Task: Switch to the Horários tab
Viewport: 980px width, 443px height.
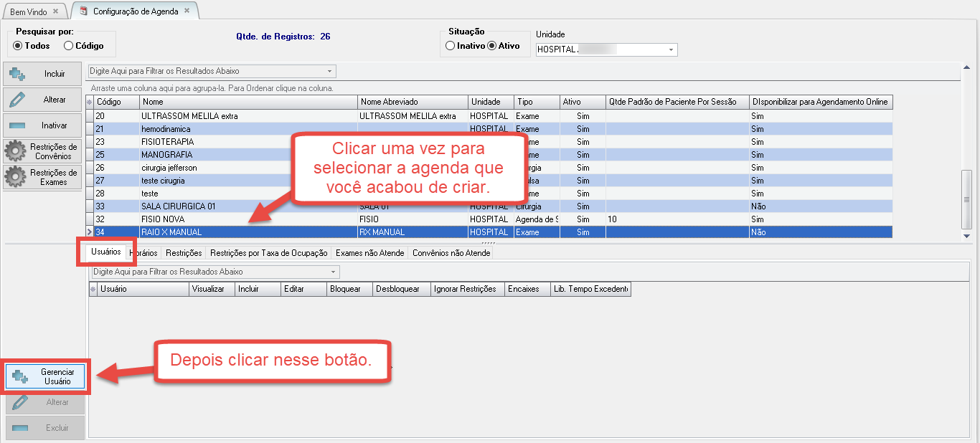Action: coord(143,253)
